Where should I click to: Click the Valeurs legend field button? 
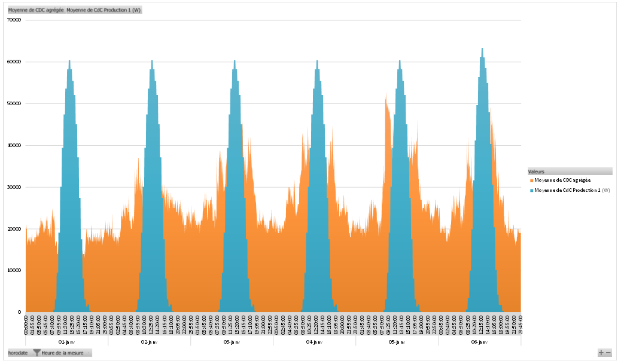[570, 172]
